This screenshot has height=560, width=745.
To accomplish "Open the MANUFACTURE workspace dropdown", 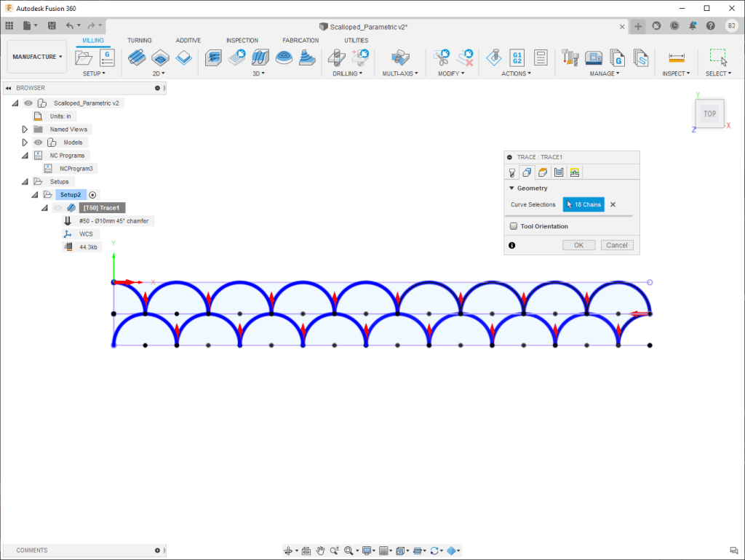I will (37, 57).
